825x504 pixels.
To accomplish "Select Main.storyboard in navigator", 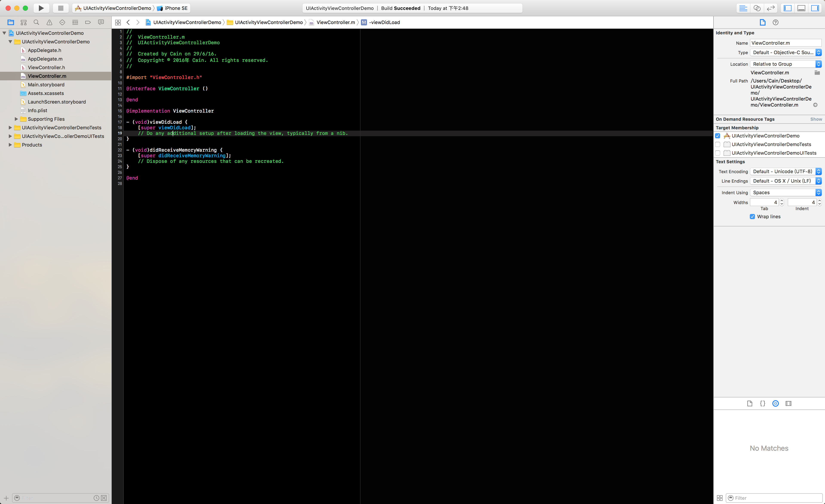I will coord(46,85).
